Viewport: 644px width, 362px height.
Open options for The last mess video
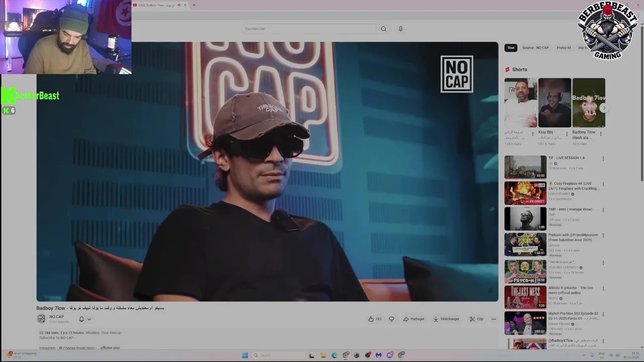603,289
